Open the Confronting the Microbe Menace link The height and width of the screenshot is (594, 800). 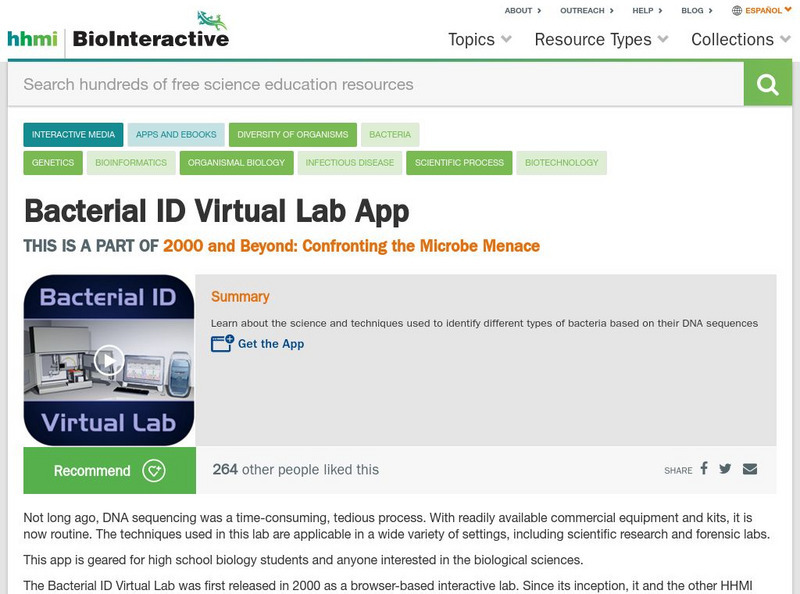(352, 246)
